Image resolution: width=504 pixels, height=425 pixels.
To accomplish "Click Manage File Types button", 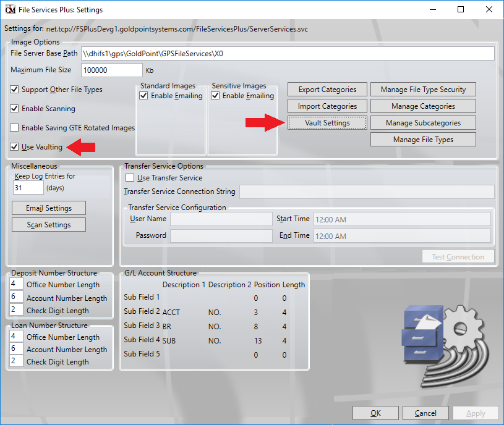I will [423, 140].
